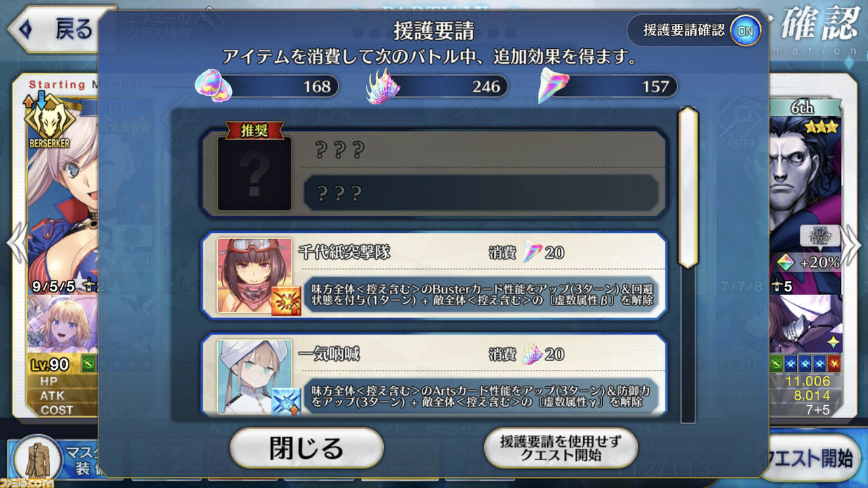The width and height of the screenshot is (868, 488).
Task: Tap the rainbow egg item icon
Action: [x=214, y=86]
